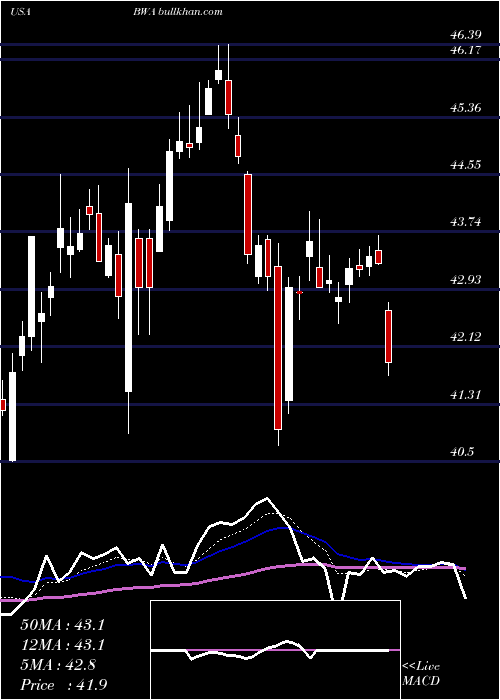
Task: Click the 45.36 price level label
Action: tap(466, 108)
